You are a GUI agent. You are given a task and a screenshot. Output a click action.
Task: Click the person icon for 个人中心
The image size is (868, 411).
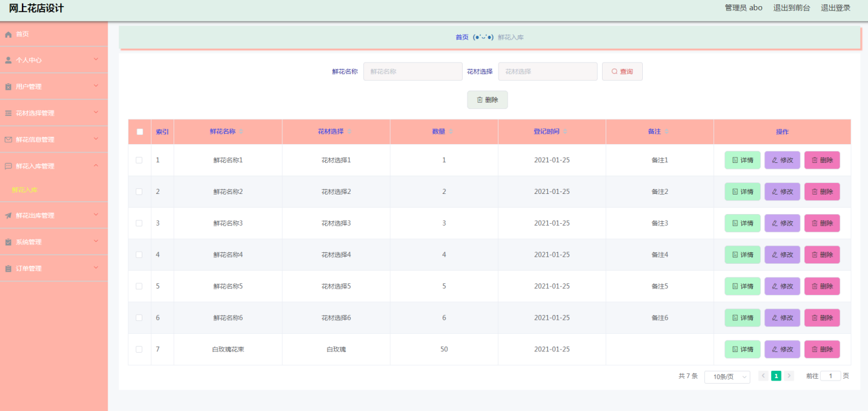coord(9,60)
